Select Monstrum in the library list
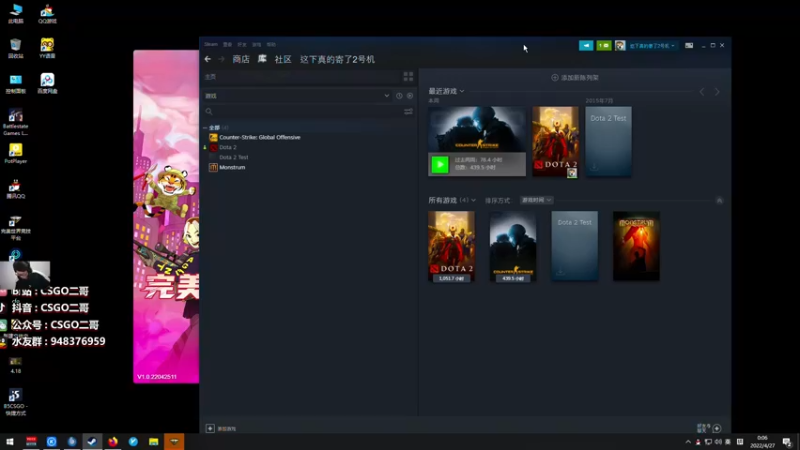800x450 pixels. (x=232, y=167)
